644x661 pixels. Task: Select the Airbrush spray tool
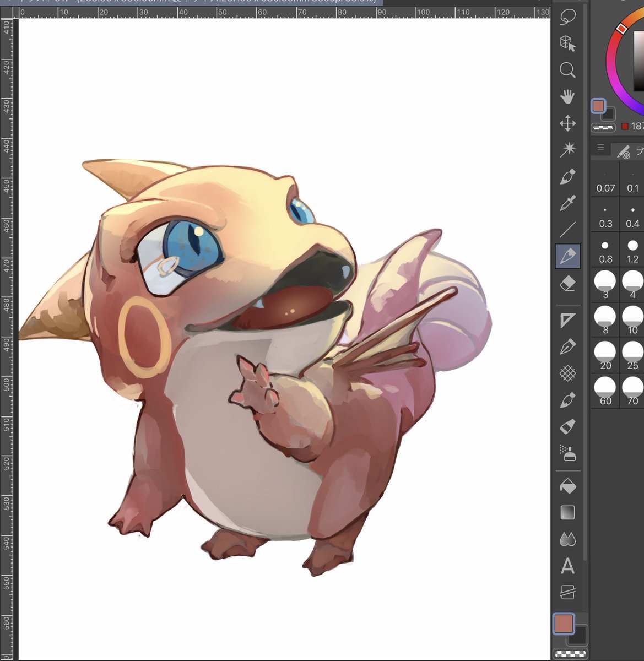(x=567, y=453)
